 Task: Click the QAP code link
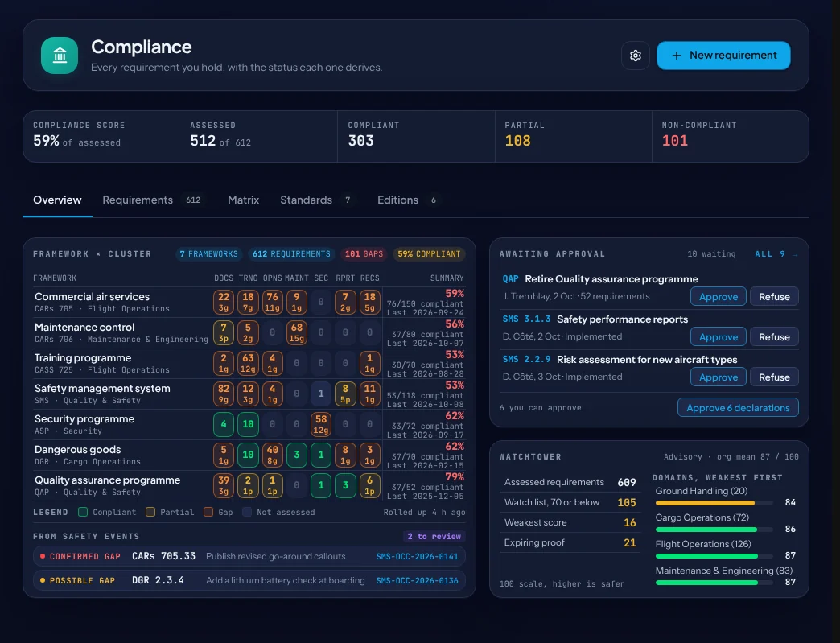[x=510, y=278]
